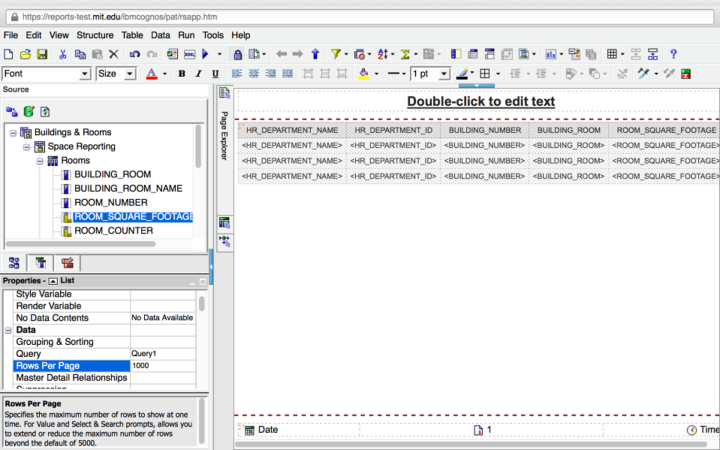The width and height of the screenshot is (720, 450).
Task: Run the report with the play icon
Action: 205,54
